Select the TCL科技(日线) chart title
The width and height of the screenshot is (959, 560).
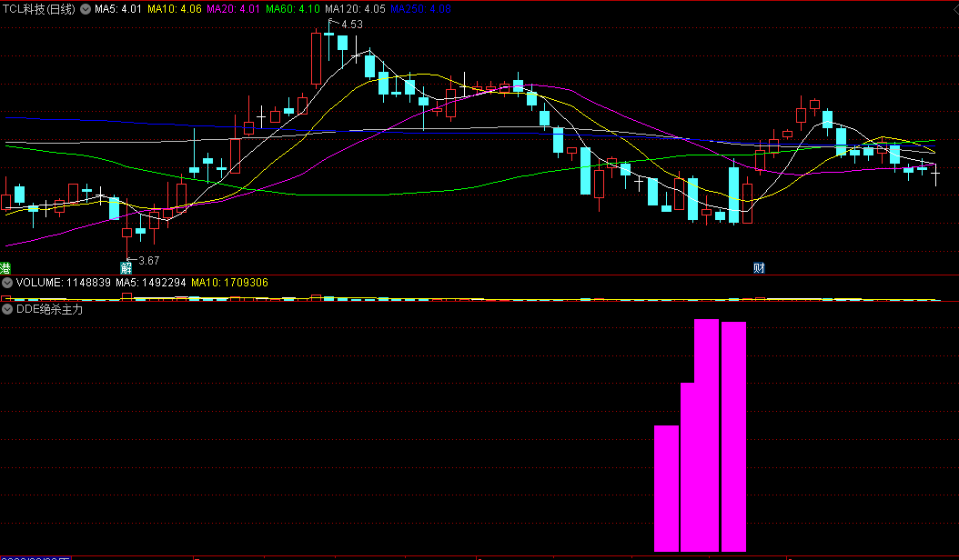pyautogui.click(x=39, y=9)
